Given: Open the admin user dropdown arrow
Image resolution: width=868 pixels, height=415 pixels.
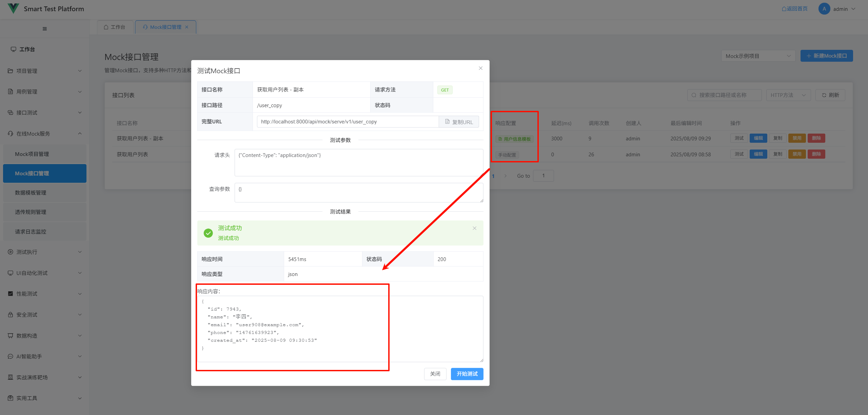Looking at the screenshot, I should pyautogui.click(x=853, y=9).
